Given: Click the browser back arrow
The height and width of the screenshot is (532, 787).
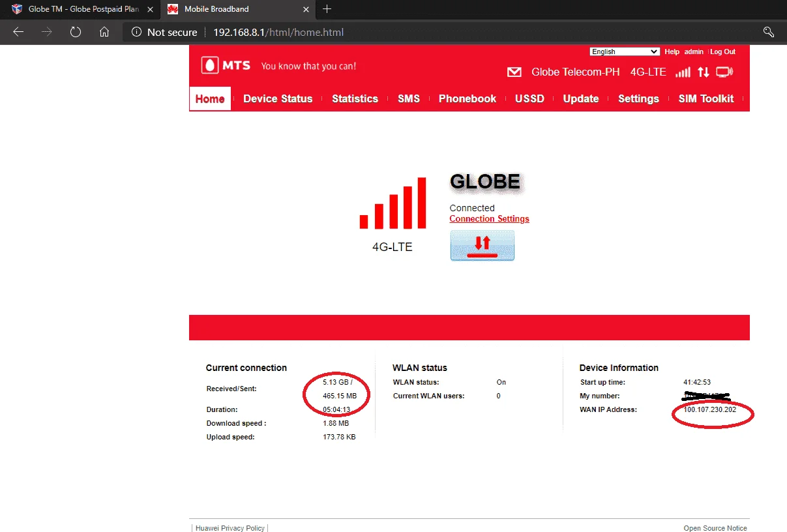Looking at the screenshot, I should pyautogui.click(x=18, y=32).
